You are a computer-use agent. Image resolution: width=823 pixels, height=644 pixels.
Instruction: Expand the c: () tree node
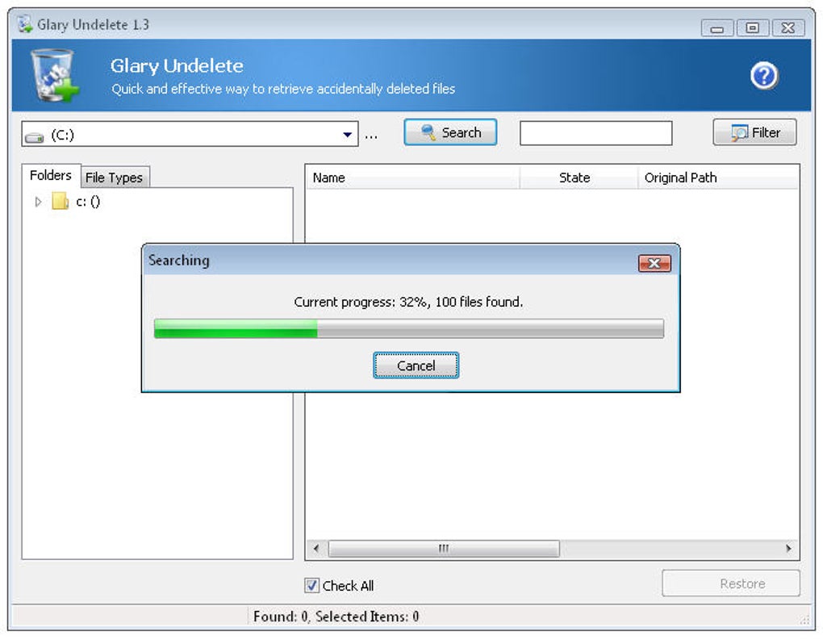[38, 202]
